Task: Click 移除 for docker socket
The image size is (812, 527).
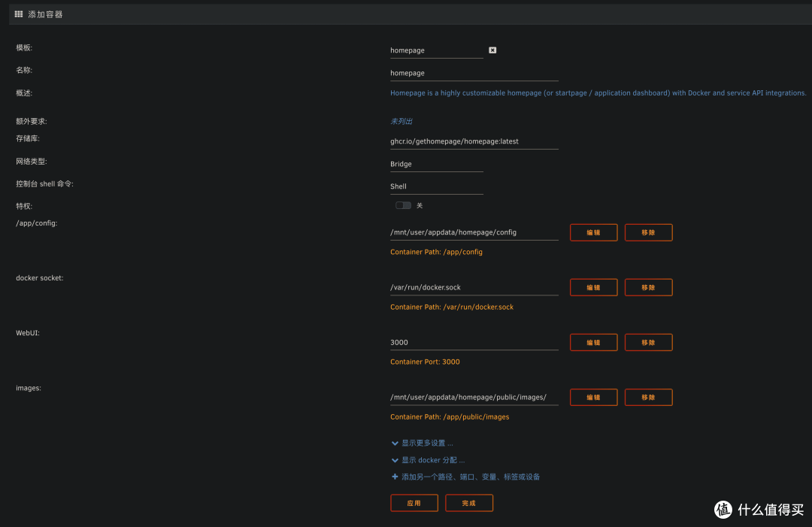Action: 648,287
